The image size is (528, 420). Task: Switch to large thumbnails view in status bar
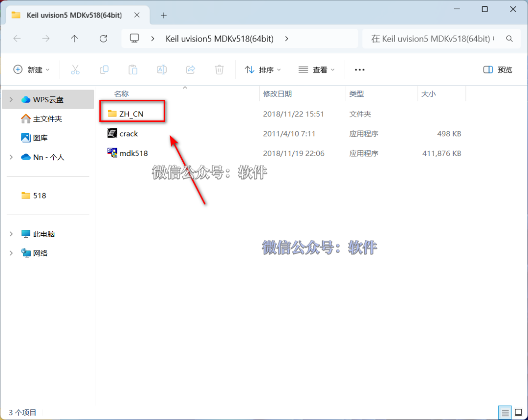(519, 412)
